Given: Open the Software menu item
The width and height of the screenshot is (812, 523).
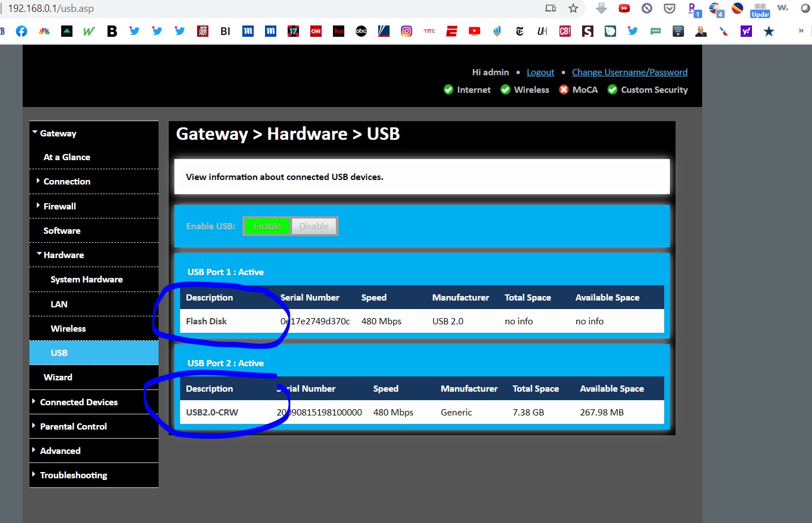Looking at the screenshot, I should [x=62, y=231].
